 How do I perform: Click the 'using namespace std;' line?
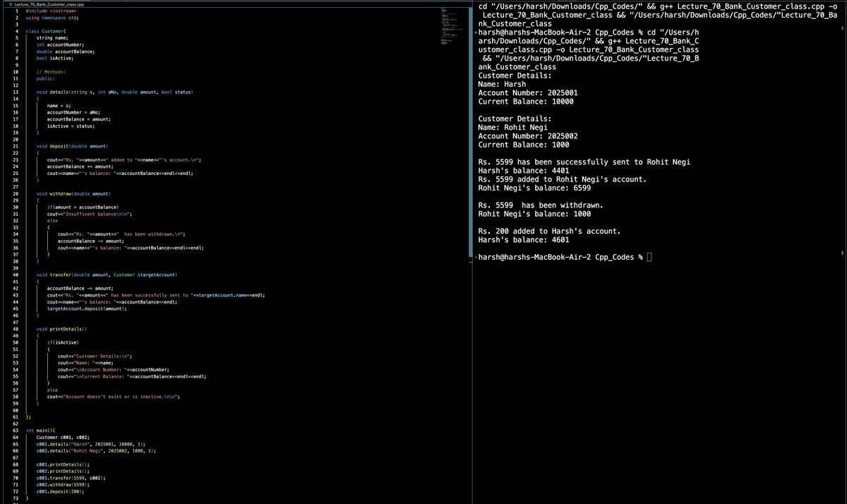(x=53, y=18)
